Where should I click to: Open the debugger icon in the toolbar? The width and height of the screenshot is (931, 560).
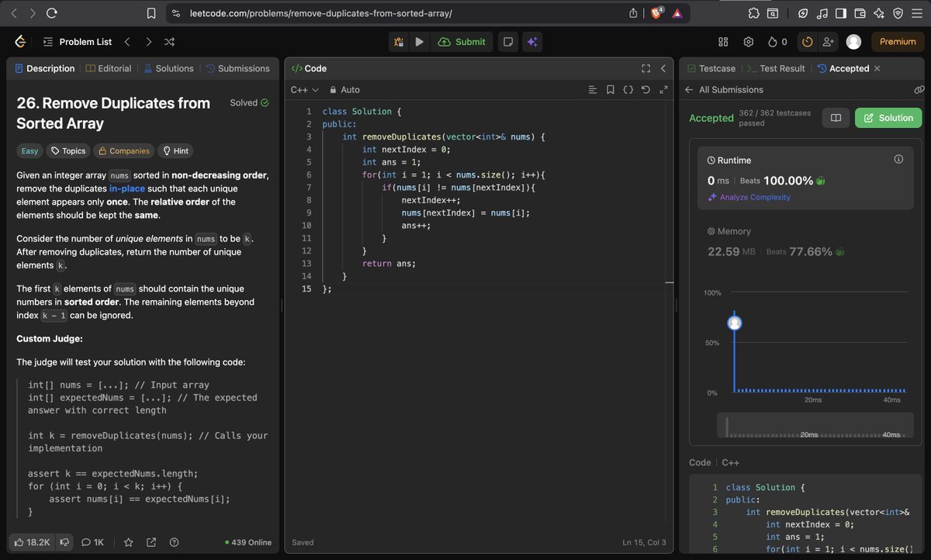coord(399,42)
